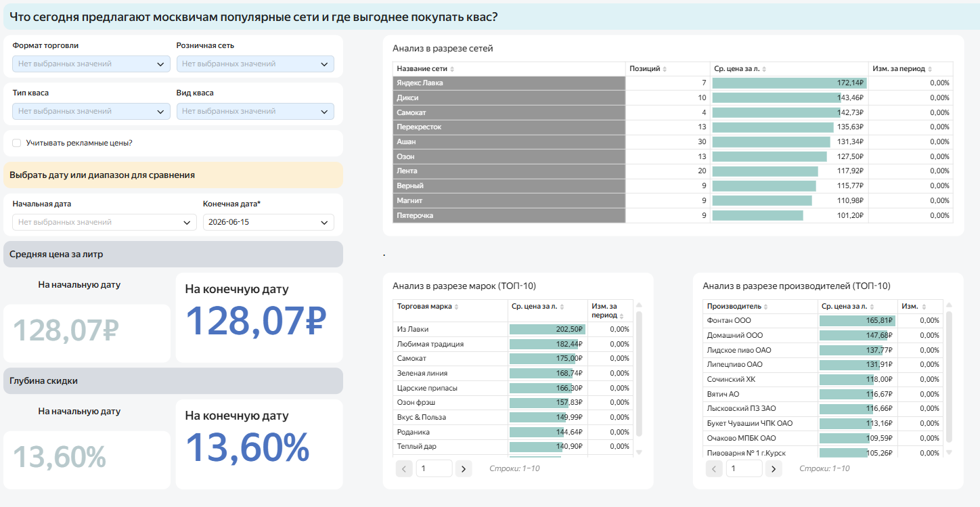
Task: Click sort icon for manufacturers Ср. цена за л.
Action: [872, 307]
